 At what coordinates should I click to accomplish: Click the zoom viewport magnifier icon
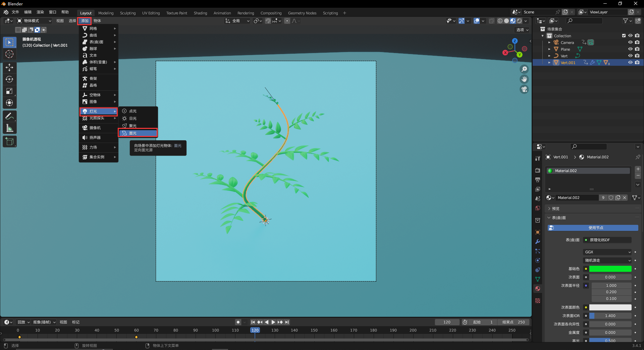(524, 69)
